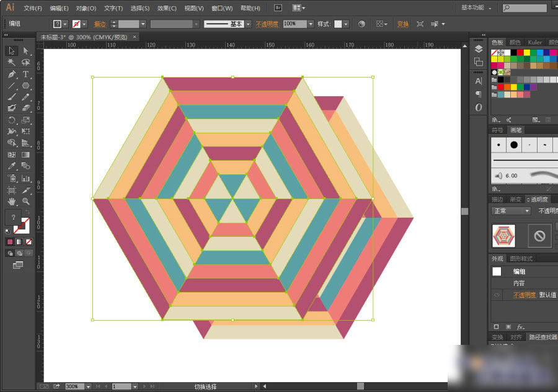The image size is (558, 392).
Task: Select the Line Segment tool
Action: 11,86
